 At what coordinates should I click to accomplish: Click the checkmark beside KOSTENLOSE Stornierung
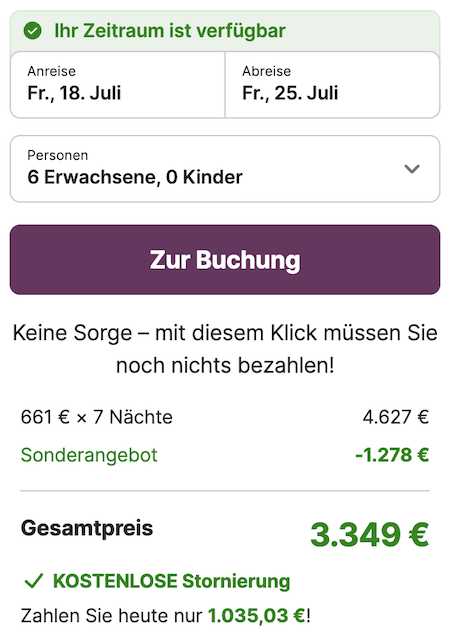(x=34, y=581)
